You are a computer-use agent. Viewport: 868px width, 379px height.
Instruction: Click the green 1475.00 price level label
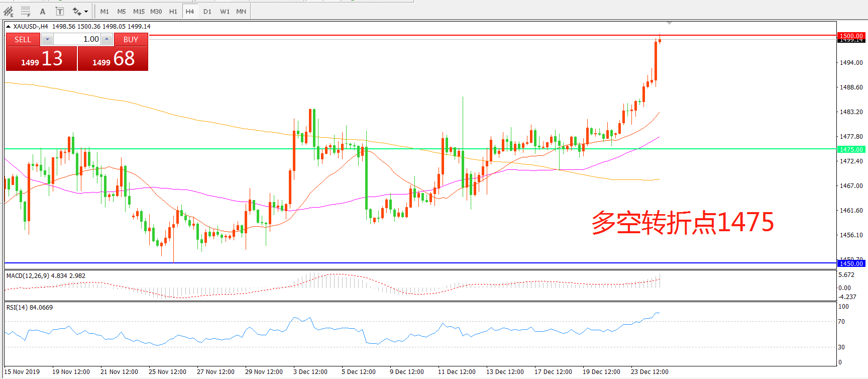851,149
